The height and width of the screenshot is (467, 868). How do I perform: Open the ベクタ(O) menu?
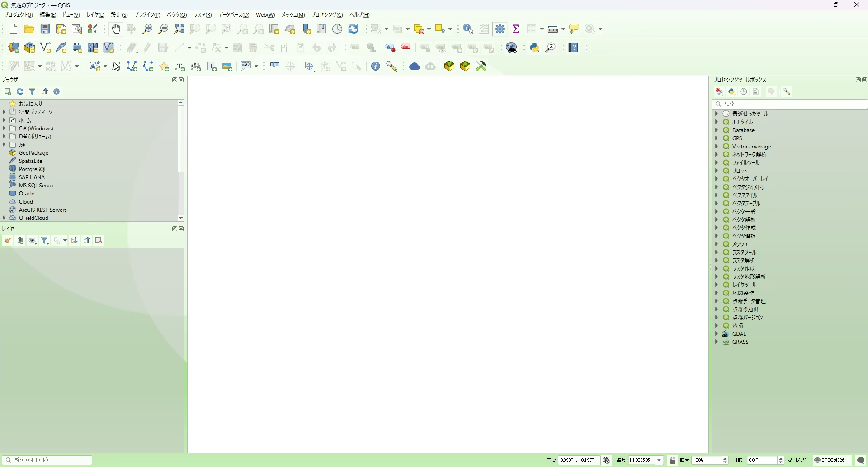[x=177, y=15]
